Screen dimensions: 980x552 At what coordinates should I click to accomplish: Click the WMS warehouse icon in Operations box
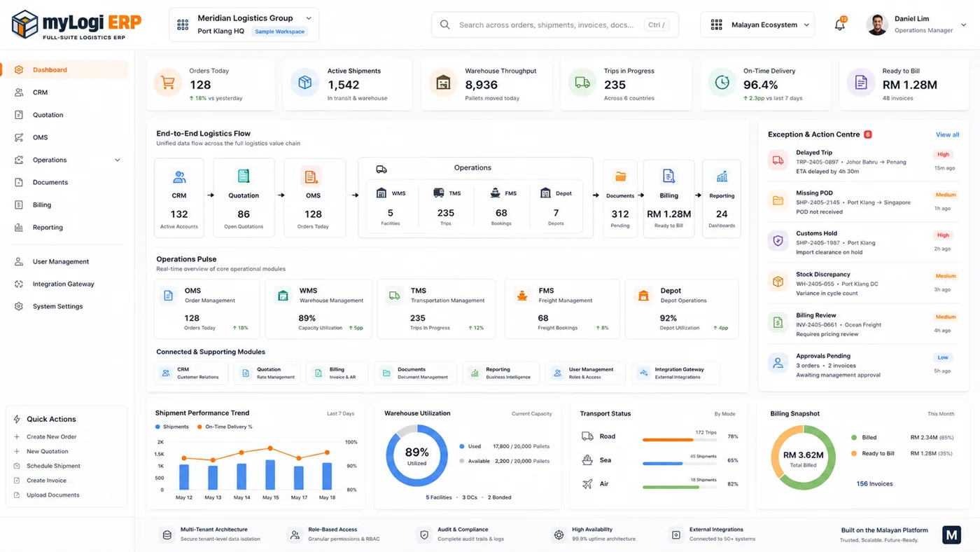pos(381,193)
